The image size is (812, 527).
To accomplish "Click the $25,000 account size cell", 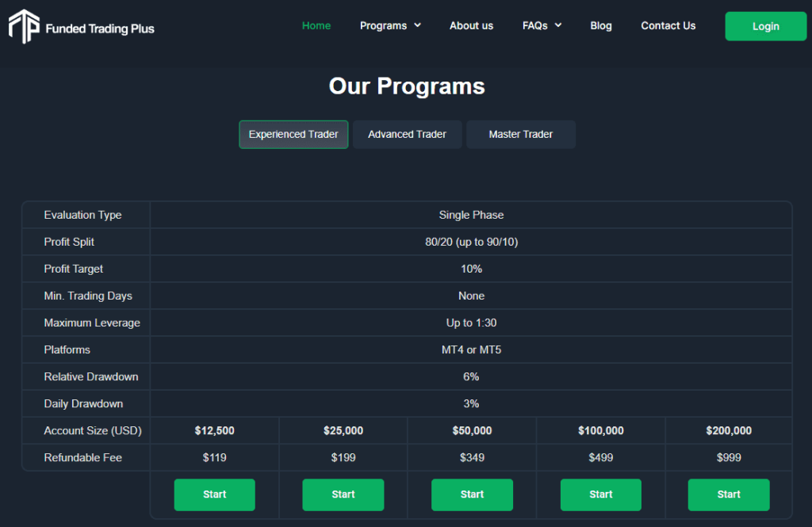I will pos(343,430).
